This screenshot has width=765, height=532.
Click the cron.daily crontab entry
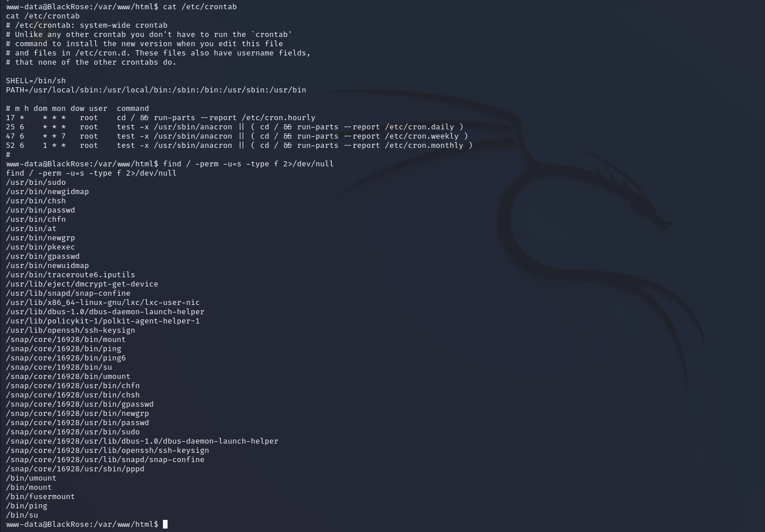point(235,127)
